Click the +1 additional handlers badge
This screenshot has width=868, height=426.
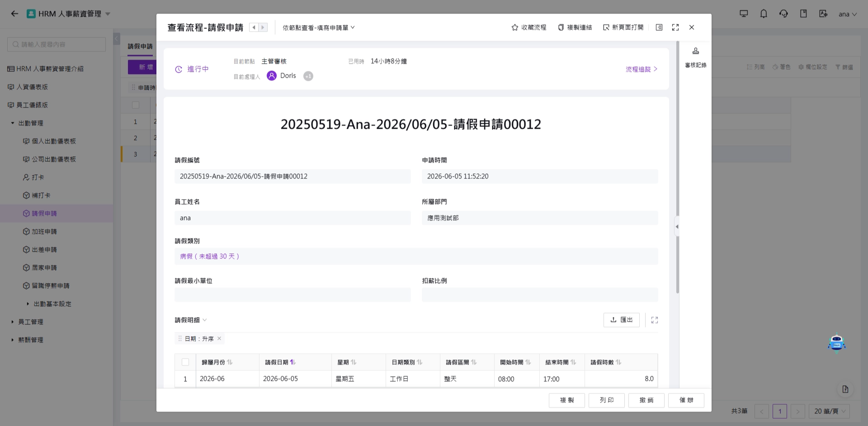(x=308, y=76)
